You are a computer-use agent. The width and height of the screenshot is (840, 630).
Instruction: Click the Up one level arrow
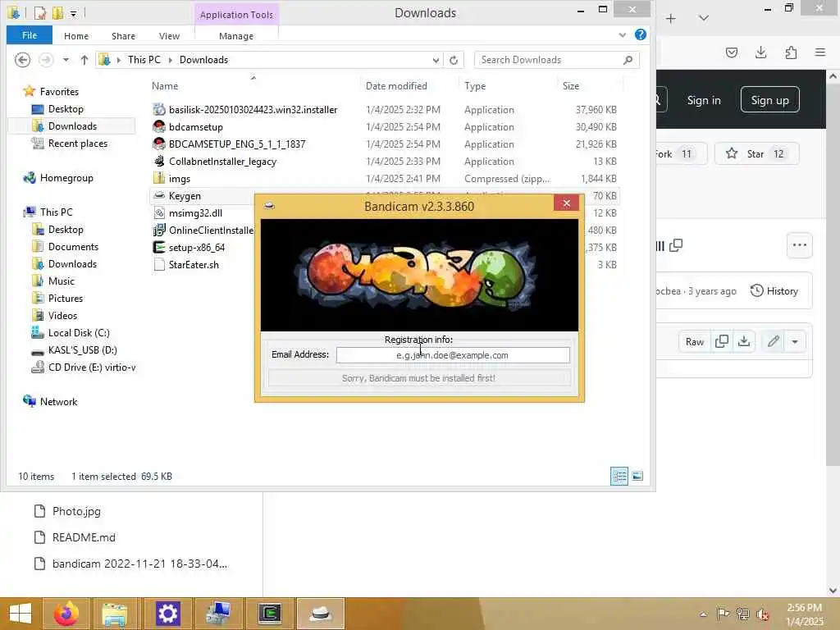coord(84,60)
